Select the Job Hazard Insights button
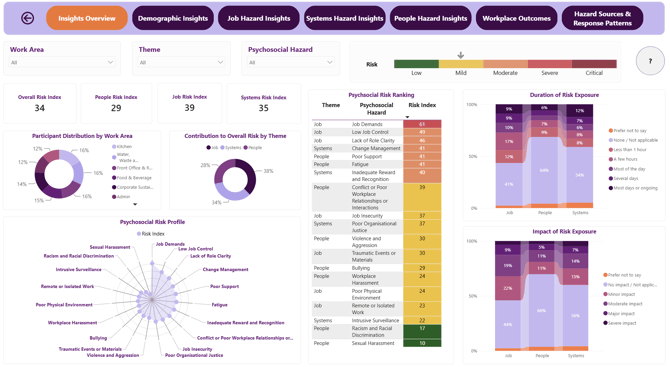 click(259, 18)
